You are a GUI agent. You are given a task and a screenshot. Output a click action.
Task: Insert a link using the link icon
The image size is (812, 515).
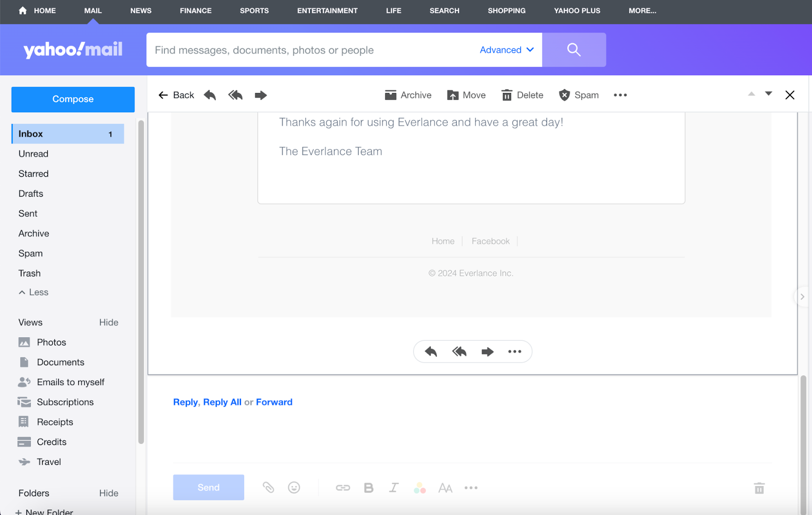click(343, 488)
